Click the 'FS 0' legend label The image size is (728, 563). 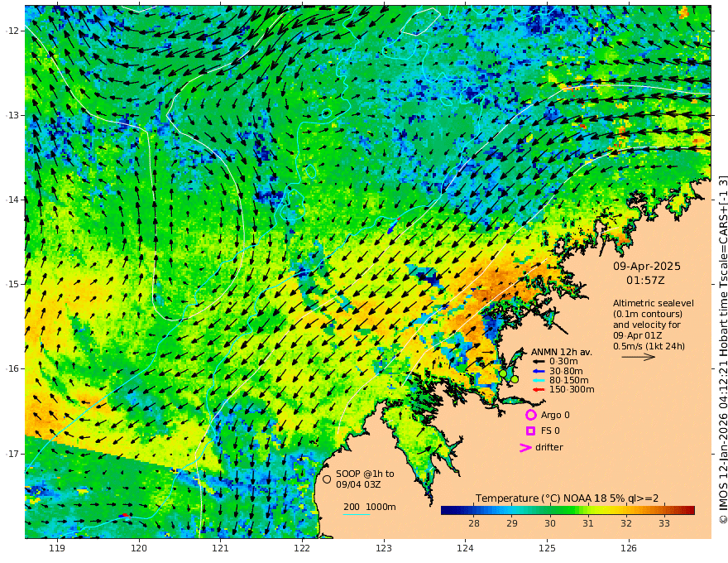(550, 431)
